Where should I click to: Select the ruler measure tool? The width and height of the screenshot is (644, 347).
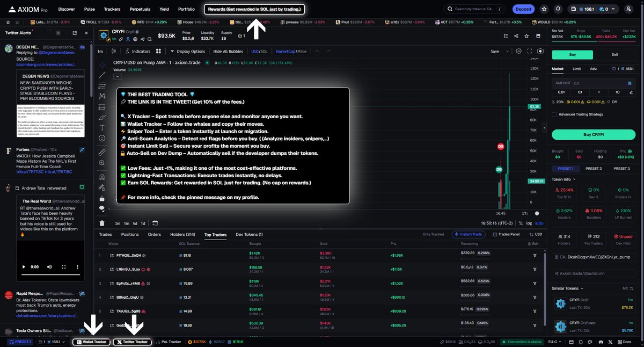click(102, 153)
